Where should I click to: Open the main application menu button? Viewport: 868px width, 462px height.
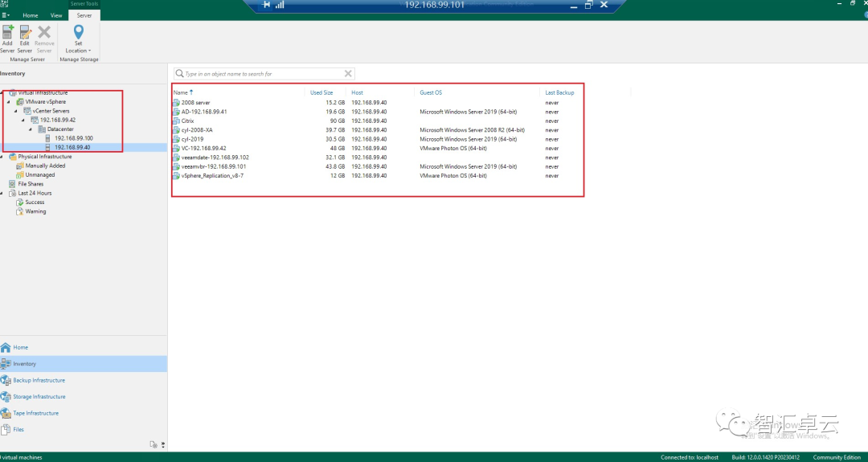5,15
